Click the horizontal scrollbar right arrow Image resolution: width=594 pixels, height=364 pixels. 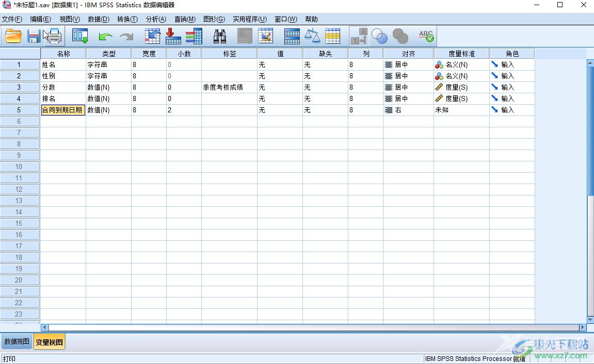(x=583, y=328)
